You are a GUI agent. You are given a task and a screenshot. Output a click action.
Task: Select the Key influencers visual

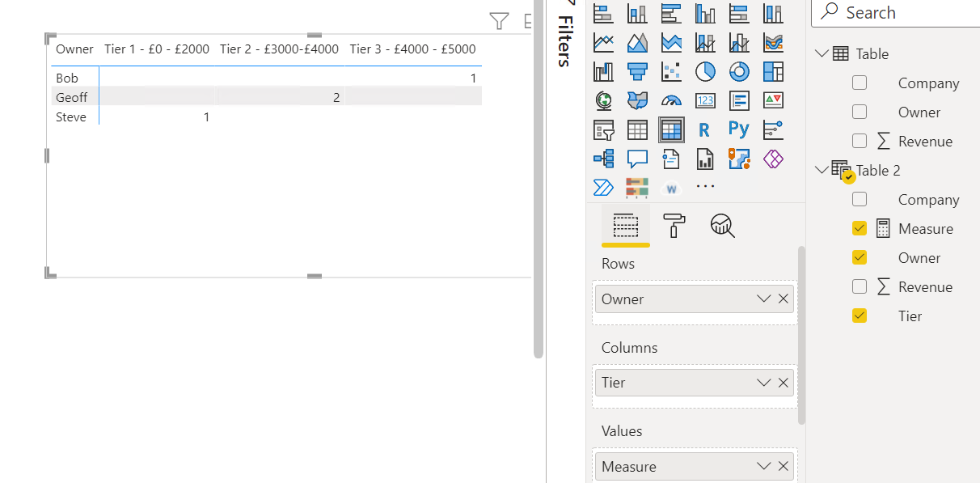pos(773,129)
